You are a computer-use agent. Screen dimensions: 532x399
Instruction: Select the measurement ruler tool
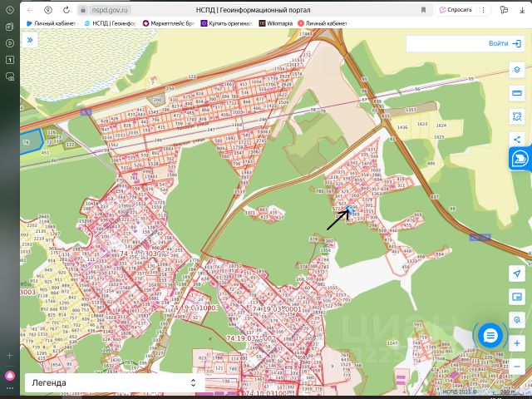click(x=517, y=93)
